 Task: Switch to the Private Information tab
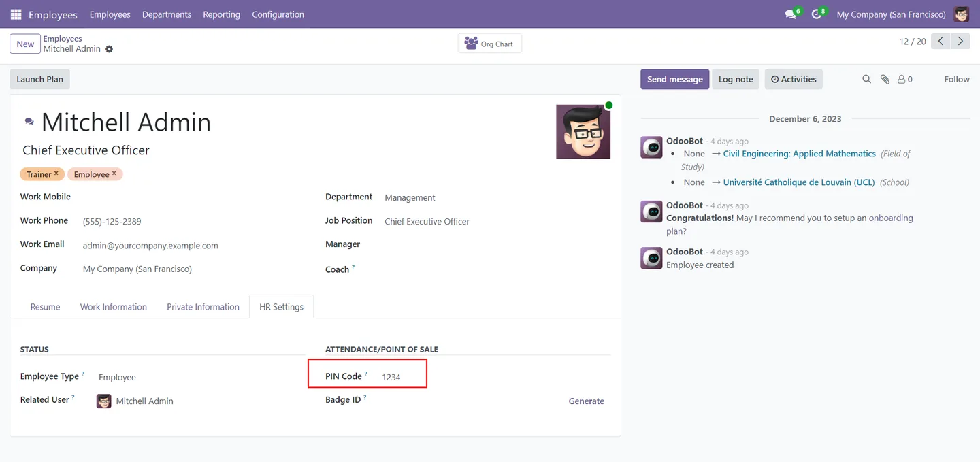point(203,307)
